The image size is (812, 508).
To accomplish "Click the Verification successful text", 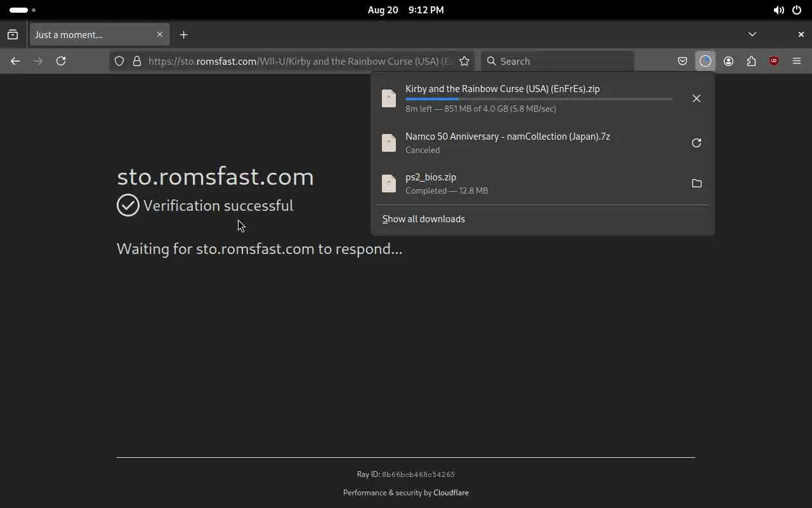I will click(218, 206).
